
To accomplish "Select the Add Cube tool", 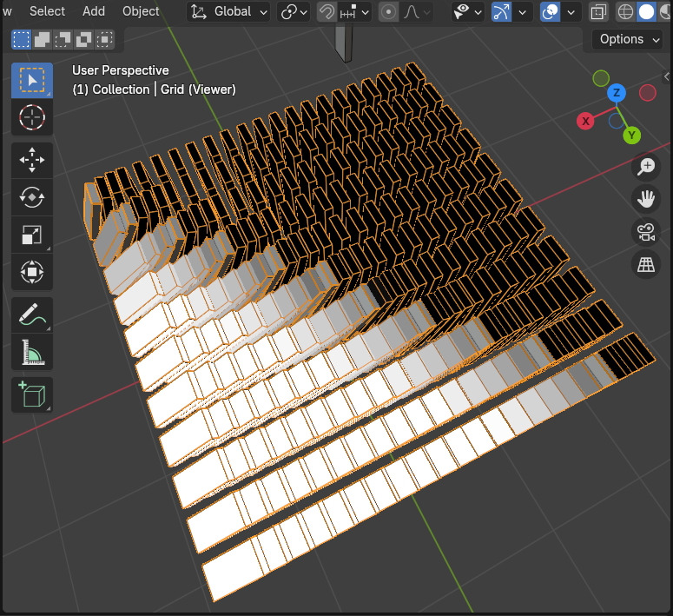I will click(x=32, y=394).
